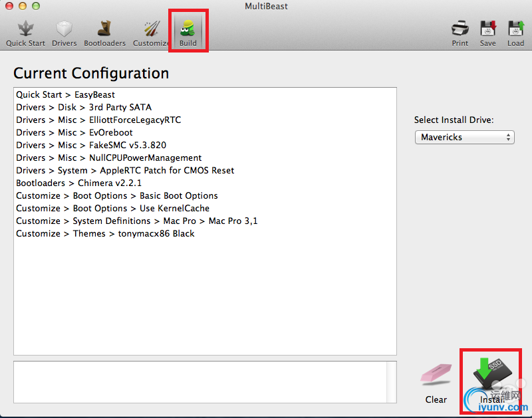
Task: Select the 'EvOreboot' row
Action: (205, 132)
